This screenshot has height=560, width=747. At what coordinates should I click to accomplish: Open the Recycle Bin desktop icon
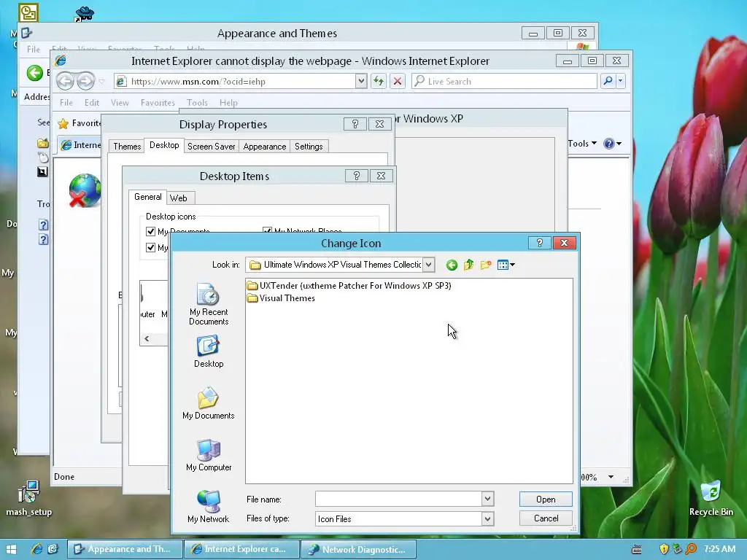(711, 498)
